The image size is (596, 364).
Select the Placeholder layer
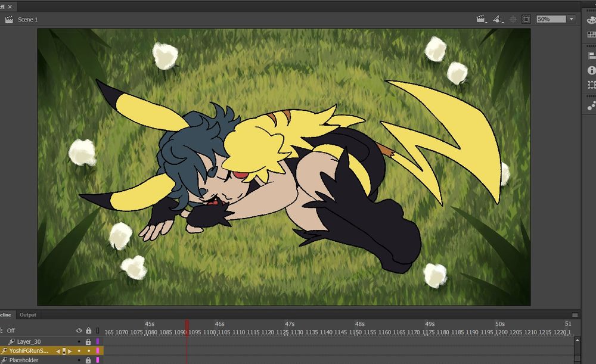pyautogui.click(x=24, y=360)
